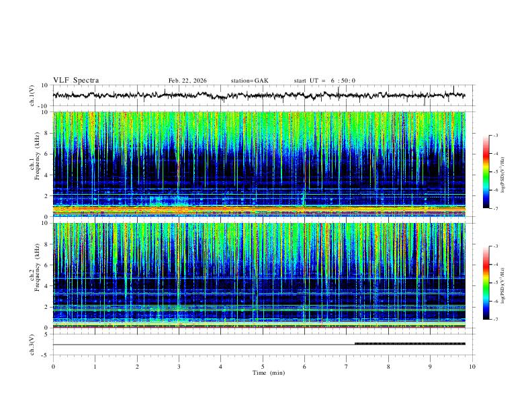Click the 'Time (min)' axis label
Viewport: 532px width, 411px height.
click(269, 373)
